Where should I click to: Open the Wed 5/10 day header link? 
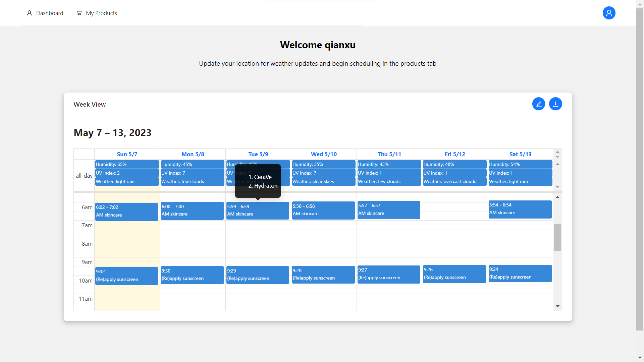coord(324,154)
